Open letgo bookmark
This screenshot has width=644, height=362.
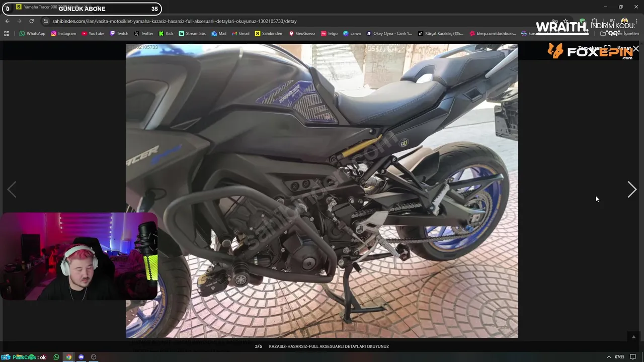[x=329, y=34]
